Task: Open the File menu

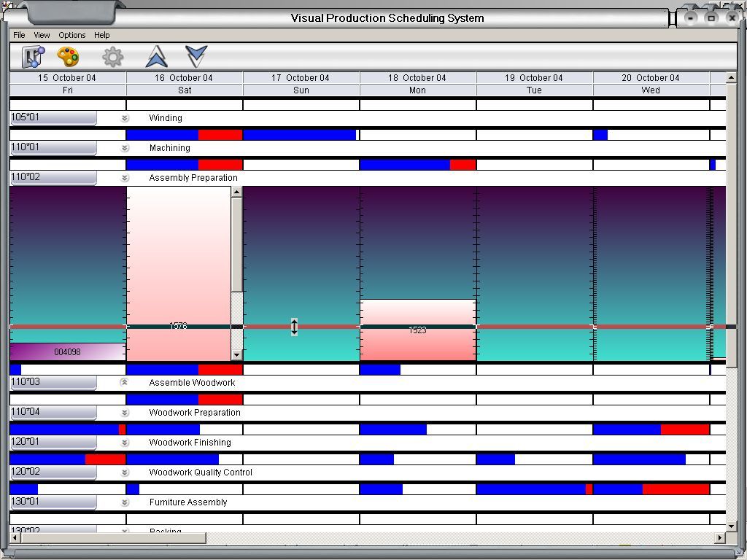Action: [x=19, y=35]
